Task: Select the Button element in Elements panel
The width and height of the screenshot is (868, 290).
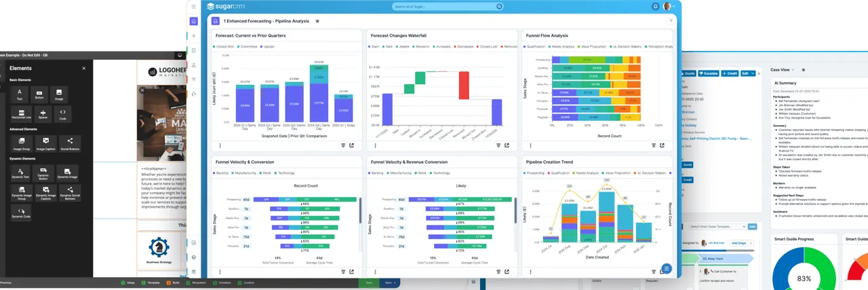Action: click(39, 93)
